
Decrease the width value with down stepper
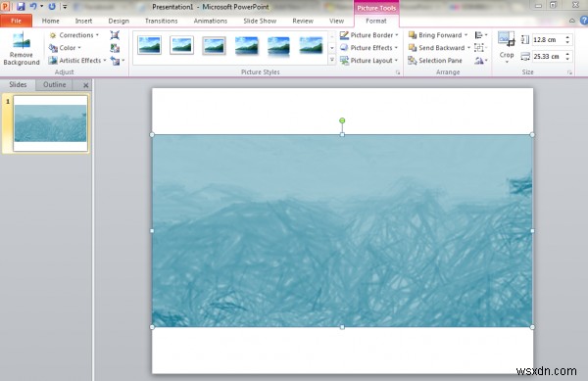pos(567,59)
